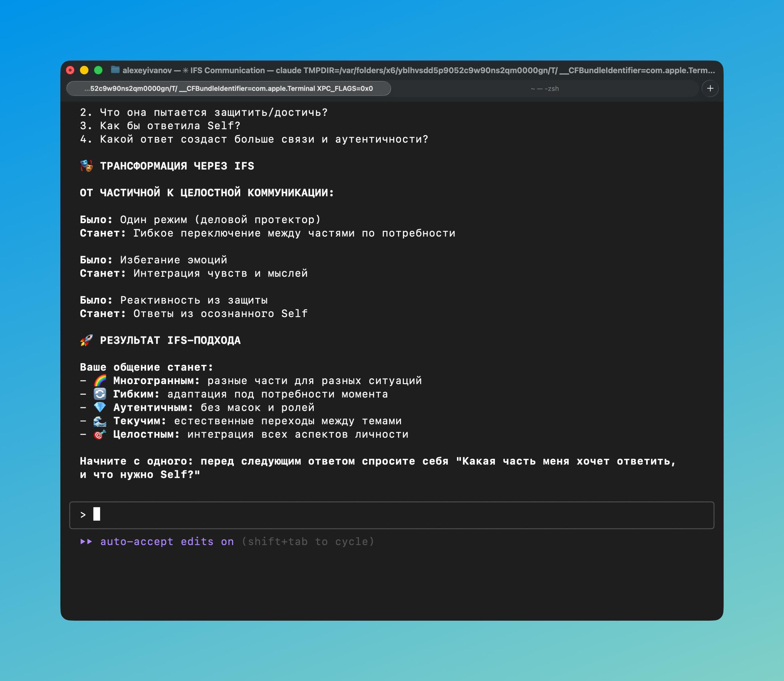This screenshot has height=681, width=784.
Task: Select the claude TMPDIR terminal tab
Action: [228, 88]
